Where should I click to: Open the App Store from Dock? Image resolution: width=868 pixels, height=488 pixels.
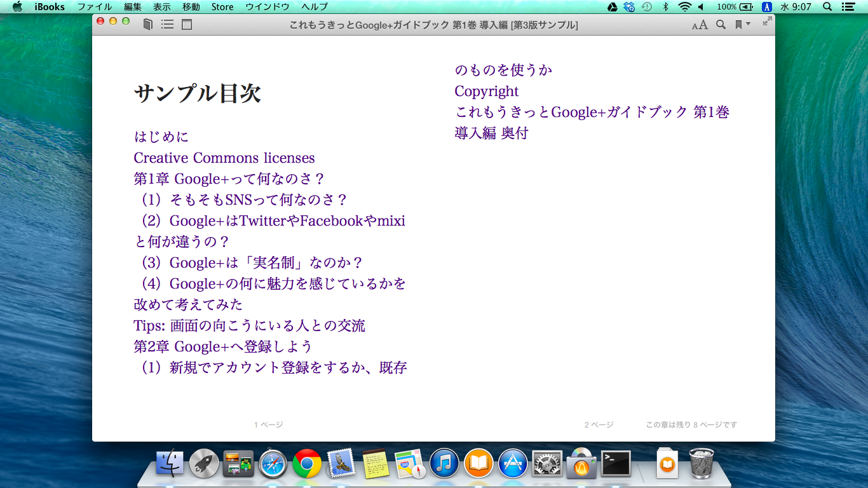point(513,464)
